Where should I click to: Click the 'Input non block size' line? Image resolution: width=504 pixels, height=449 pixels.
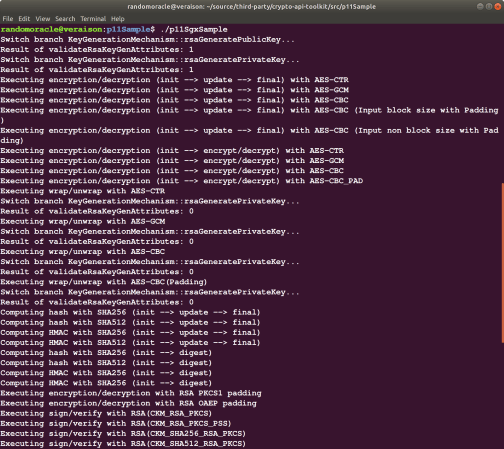click(x=249, y=135)
